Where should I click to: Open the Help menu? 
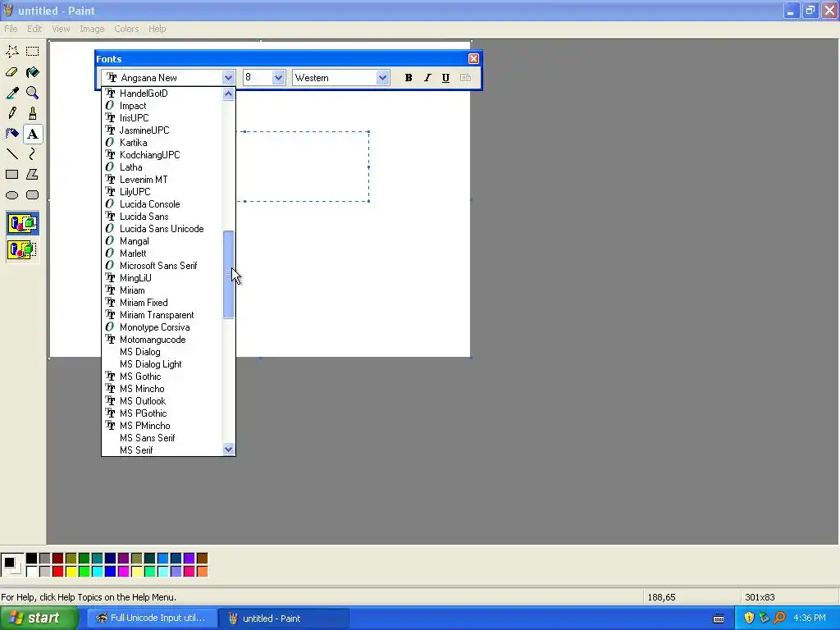(x=157, y=29)
